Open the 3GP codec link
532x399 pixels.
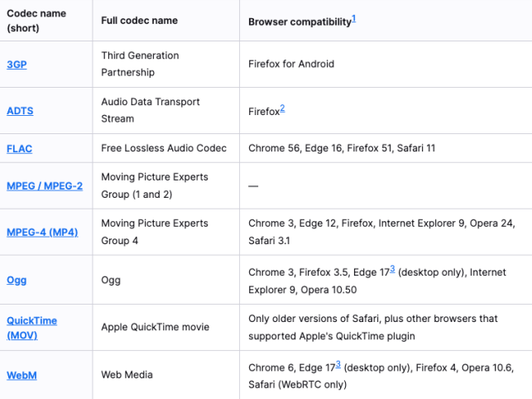point(17,64)
